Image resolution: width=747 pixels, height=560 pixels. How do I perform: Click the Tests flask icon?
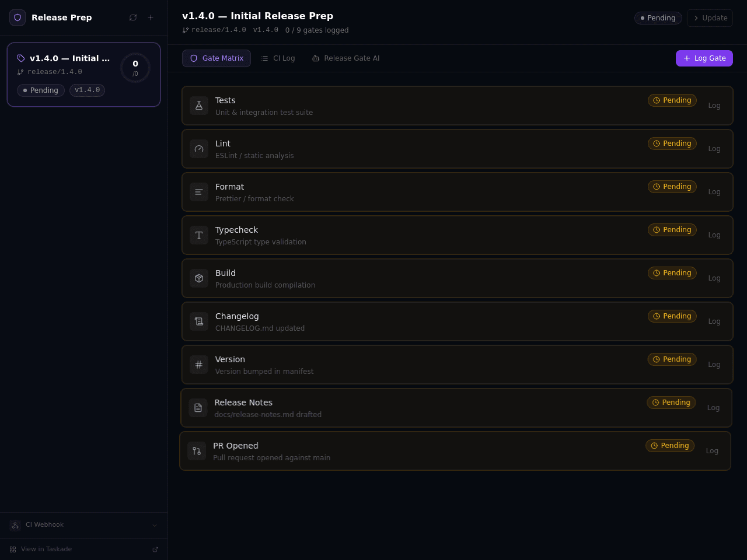click(x=199, y=106)
